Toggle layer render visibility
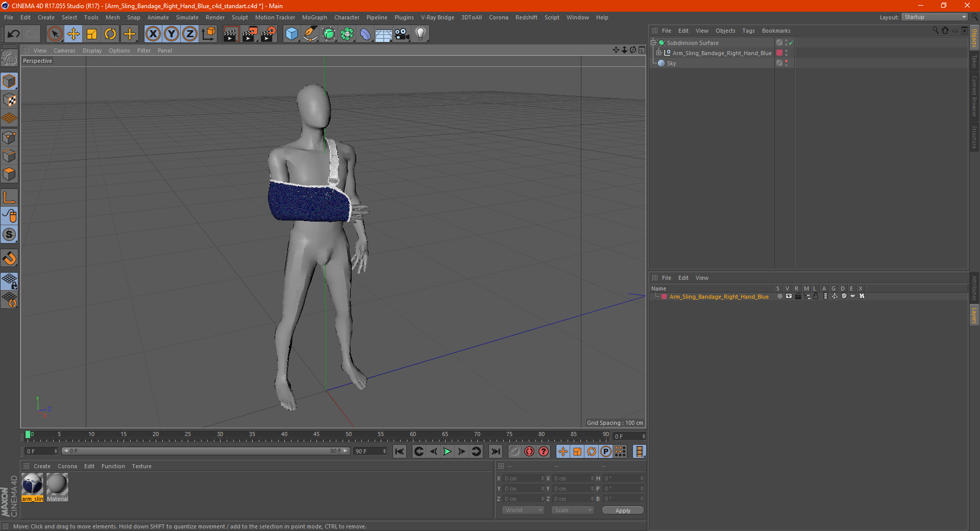980x531 pixels. click(x=798, y=296)
